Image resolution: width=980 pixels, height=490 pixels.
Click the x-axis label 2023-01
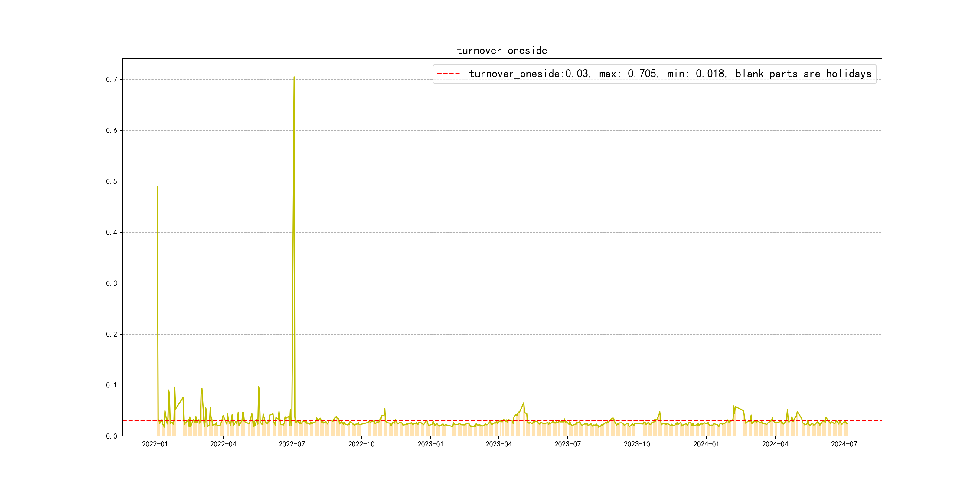[430, 444]
